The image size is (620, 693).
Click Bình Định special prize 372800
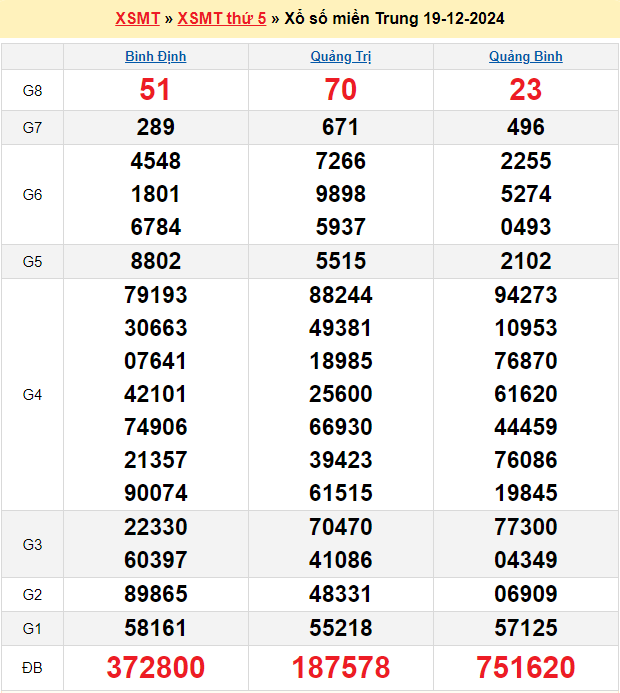(155, 668)
